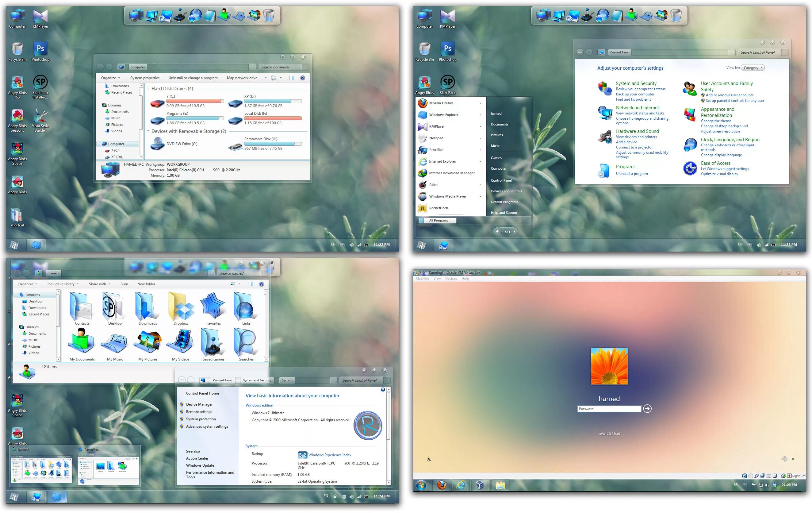Launch Notepad from the Start menu
812x513 pixels.
pyautogui.click(x=436, y=138)
